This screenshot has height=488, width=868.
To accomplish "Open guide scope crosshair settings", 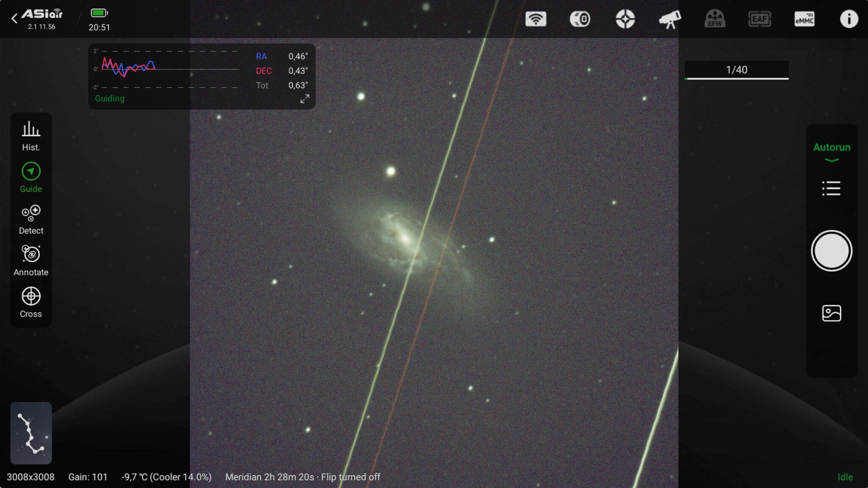I will tap(625, 19).
